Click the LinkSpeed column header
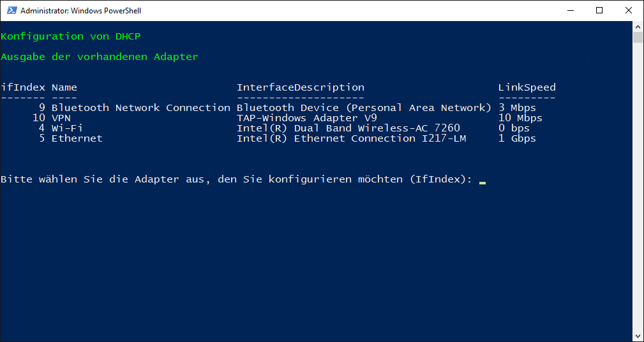 click(x=527, y=87)
